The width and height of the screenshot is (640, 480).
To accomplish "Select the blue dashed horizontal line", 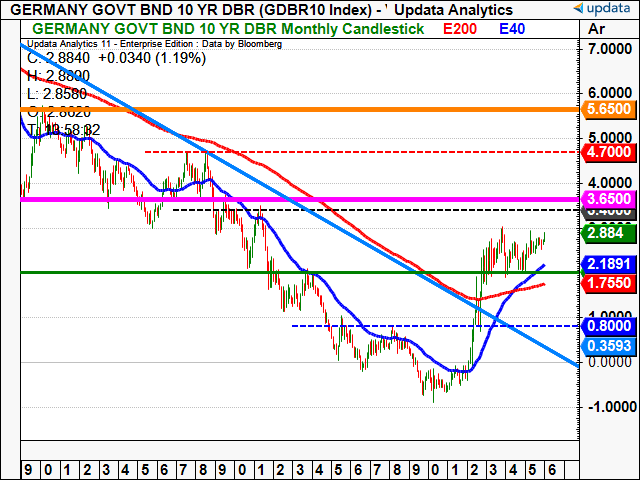I will (x=400, y=326).
